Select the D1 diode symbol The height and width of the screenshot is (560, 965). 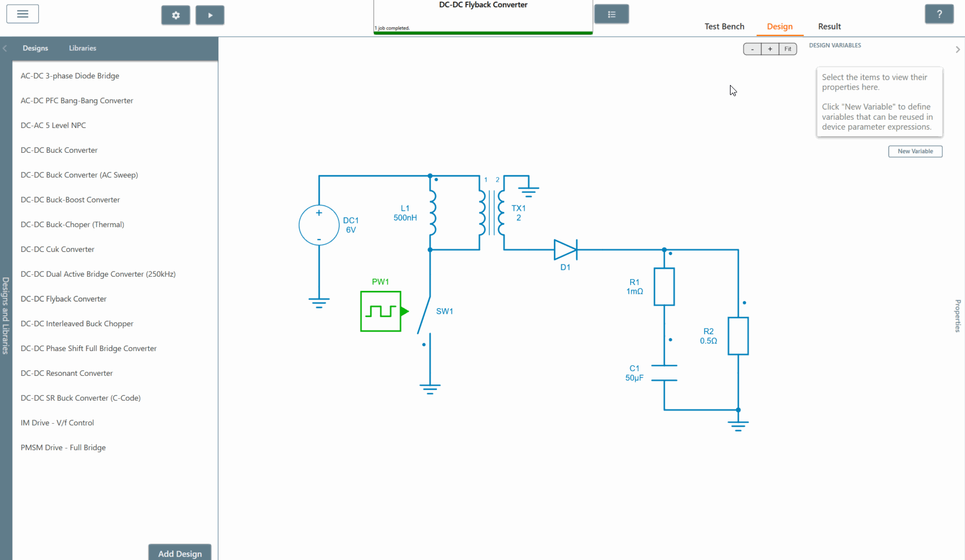(x=565, y=250)
